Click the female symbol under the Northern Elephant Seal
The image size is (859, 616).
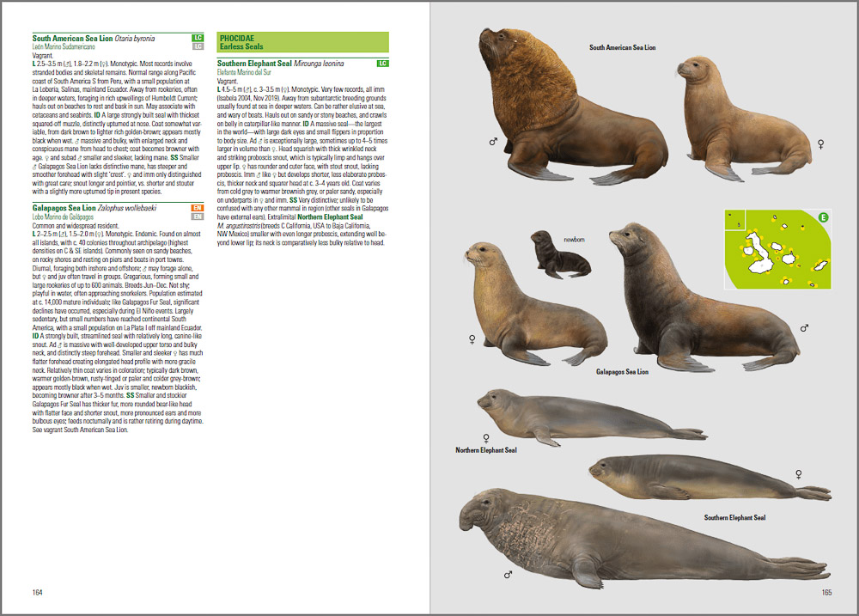coord(486,438)
